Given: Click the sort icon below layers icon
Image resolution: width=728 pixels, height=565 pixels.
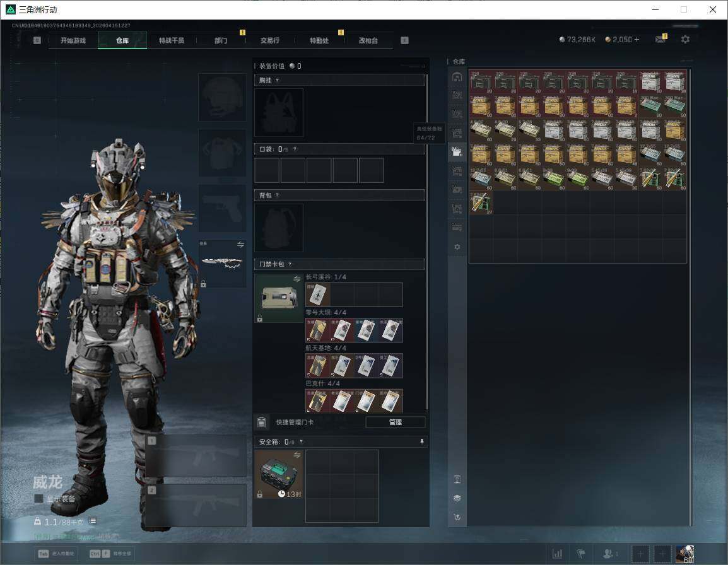Looking at the screenshot, I should coord(457,516).
